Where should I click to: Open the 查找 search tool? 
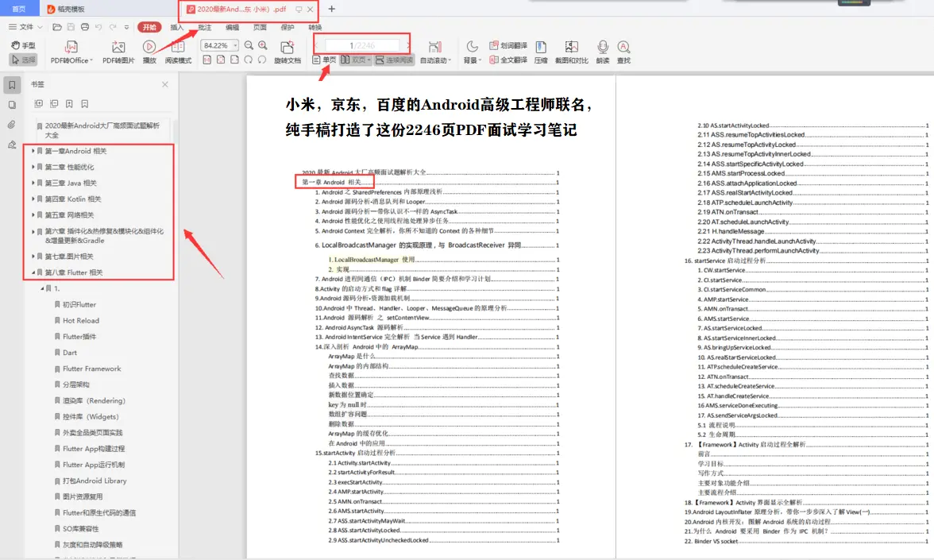(623, 52)
